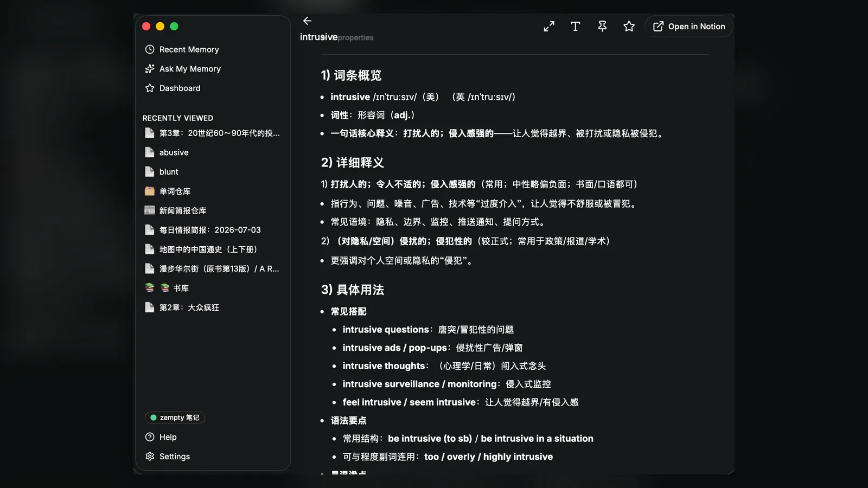Click the intrusive page title
Viewport: 868px width, 488px height.
click(318, 37)
